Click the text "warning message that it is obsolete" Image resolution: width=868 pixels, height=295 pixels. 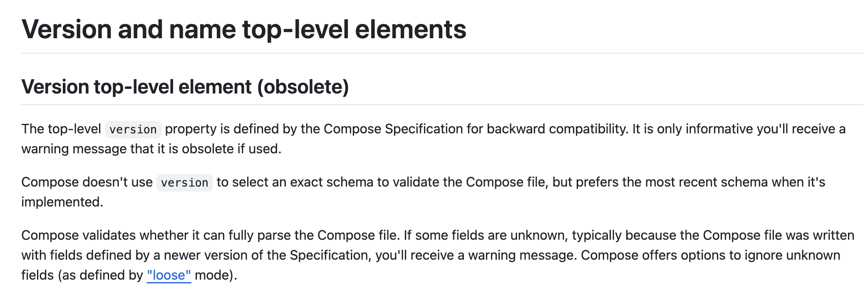coord(128,149)
